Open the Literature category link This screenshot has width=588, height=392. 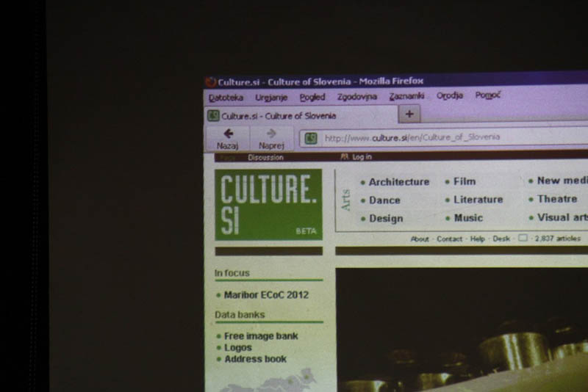click(478, 200)
